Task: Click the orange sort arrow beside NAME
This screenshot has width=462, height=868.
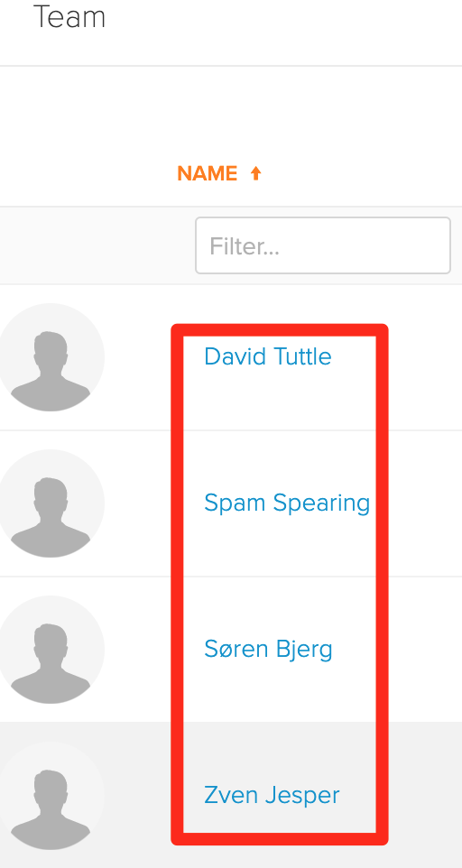Action: [x=255, y=174]
